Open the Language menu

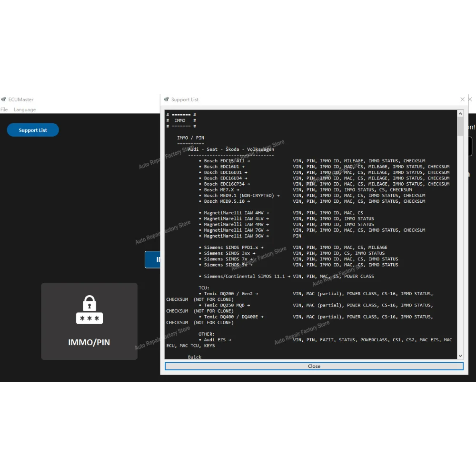click(x=25, y=109)
